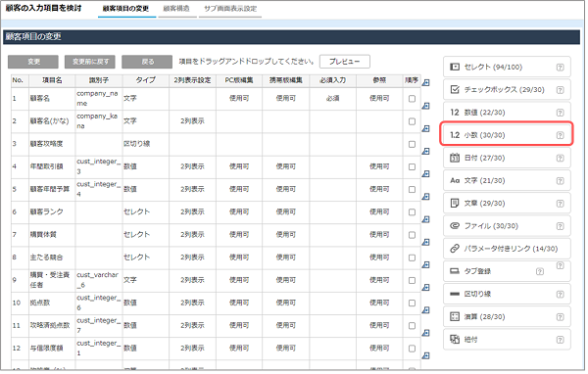Select the 顧客攻略度 item name cell
The width and height of the screenshot is (588, 374).
pos(52,144)
